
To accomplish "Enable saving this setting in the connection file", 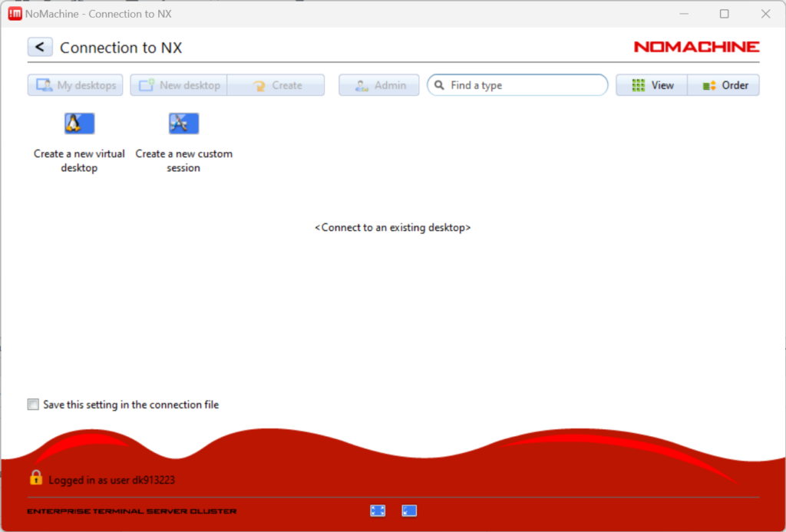I will click(x=33, y=404).
